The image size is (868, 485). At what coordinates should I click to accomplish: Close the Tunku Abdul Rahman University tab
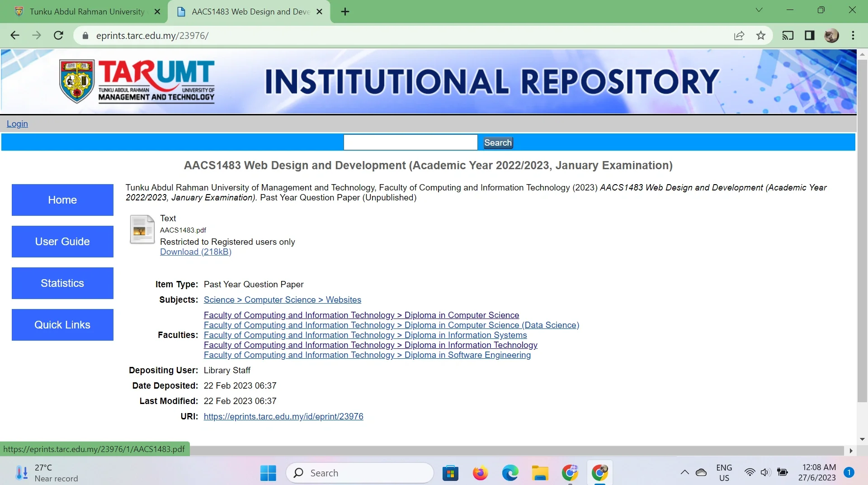[157, 12]
